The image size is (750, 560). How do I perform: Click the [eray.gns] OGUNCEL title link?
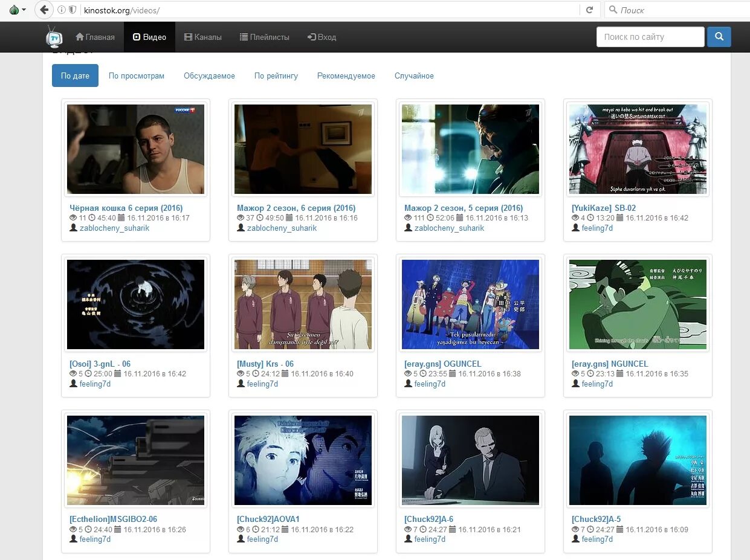443,364
